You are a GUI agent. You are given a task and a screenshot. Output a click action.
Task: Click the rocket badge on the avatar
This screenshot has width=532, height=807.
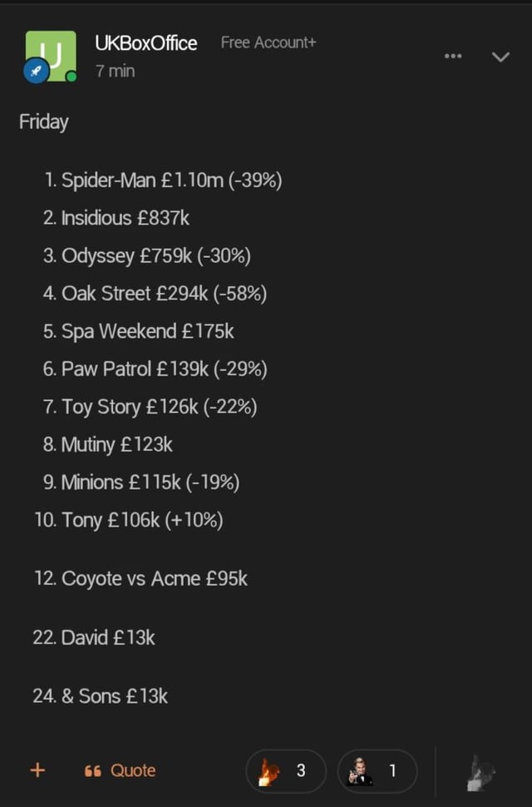point(37,71)
